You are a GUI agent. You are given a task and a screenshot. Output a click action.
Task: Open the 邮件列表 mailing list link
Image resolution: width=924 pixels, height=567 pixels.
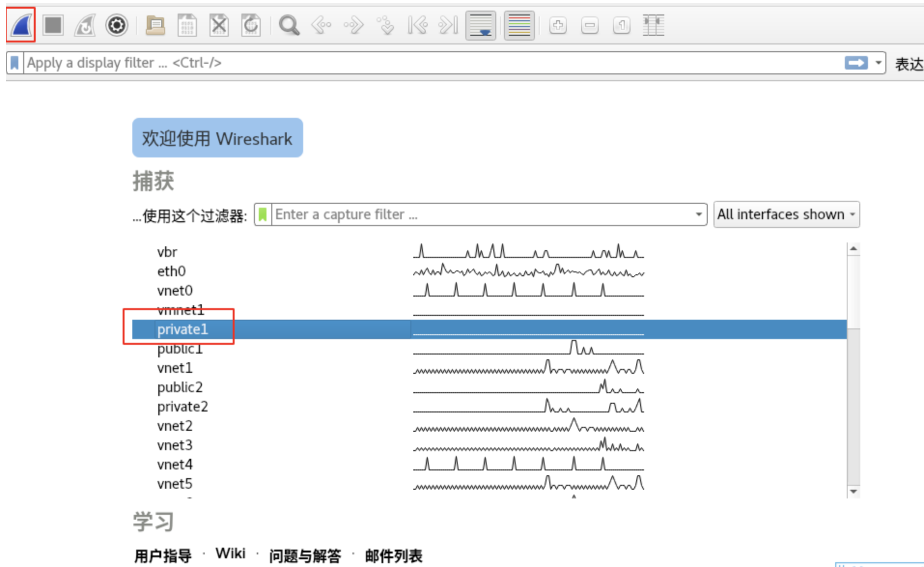tap(393, 555)
